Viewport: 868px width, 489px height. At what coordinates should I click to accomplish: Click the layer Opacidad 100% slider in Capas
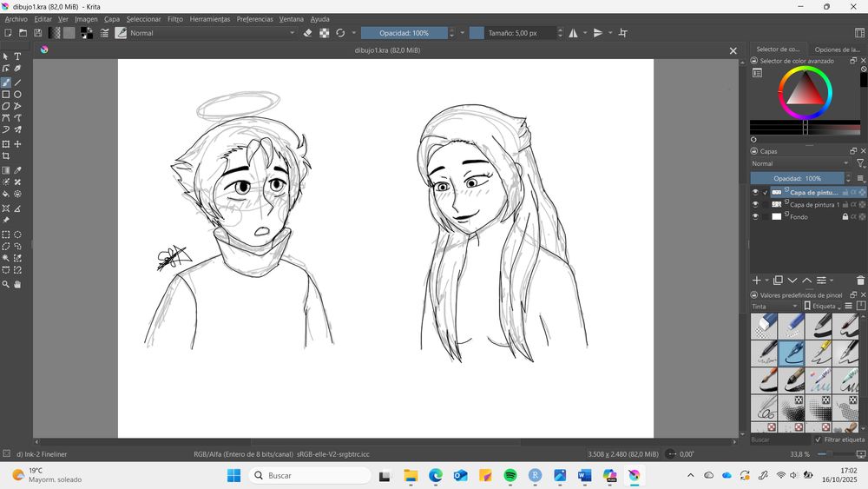[x=797, y=178]
